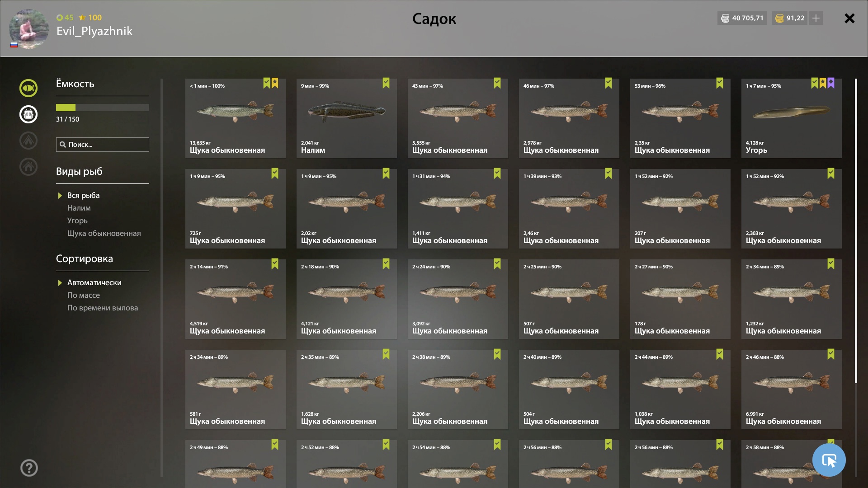Toggle yellow star marker on the 13,635 кг pike
This screenshot has width=868, height=488.
coord(275,83)
